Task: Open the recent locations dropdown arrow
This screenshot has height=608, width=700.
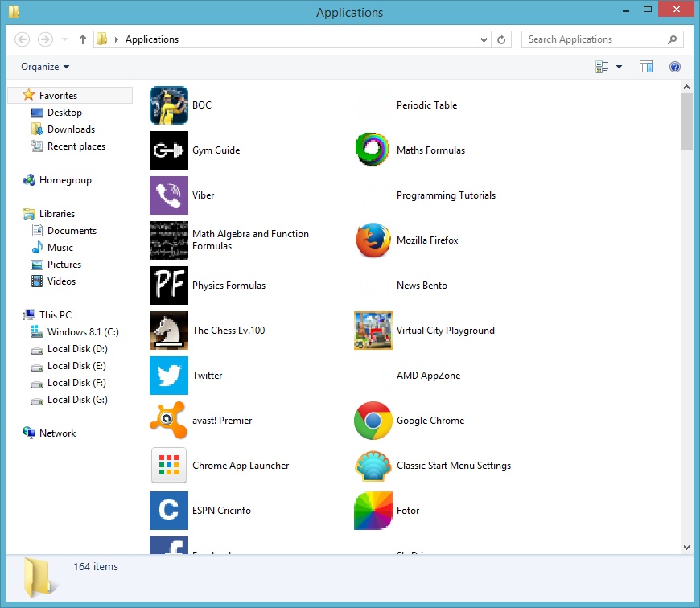Action: 64,39
